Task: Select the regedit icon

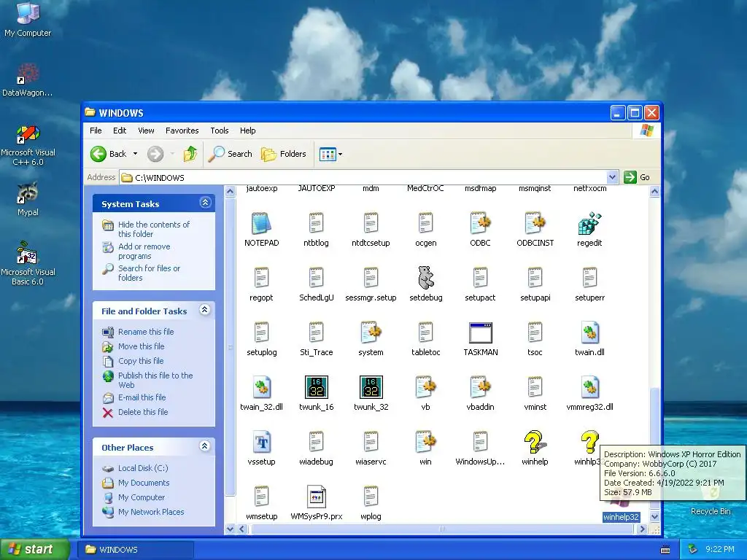Action: (589, 223)
